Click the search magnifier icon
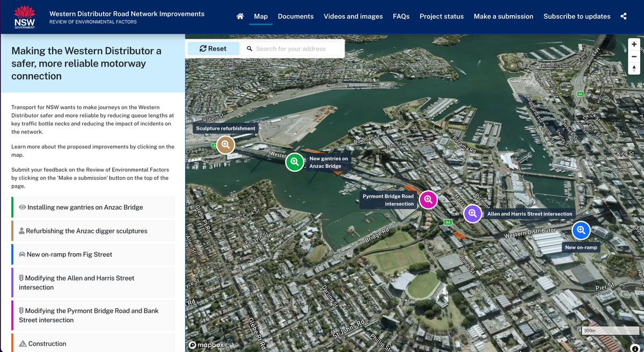 click(x=250, y=48)
